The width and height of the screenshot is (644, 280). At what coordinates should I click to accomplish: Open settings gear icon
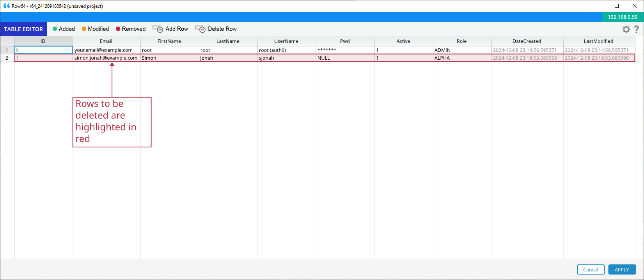[626, 29]
